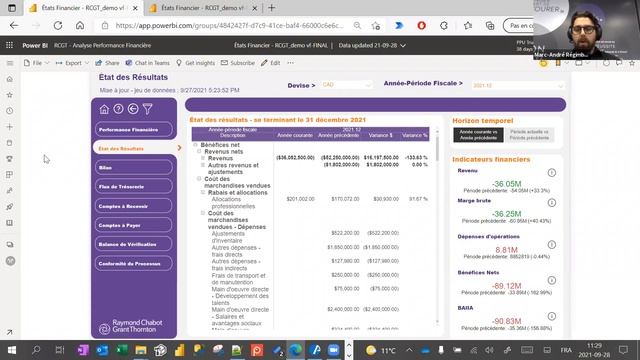The height and width of the screenshot is (360, 640).
Task: Collapse the Revenus nets row
Action: [x=199, y=151]
